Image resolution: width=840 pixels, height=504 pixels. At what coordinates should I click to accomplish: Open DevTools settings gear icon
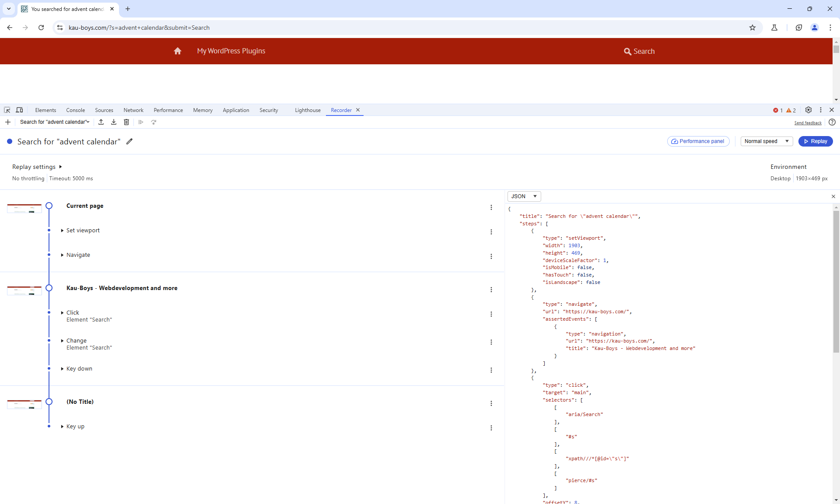pyautogui.click(x=808, y=110)
